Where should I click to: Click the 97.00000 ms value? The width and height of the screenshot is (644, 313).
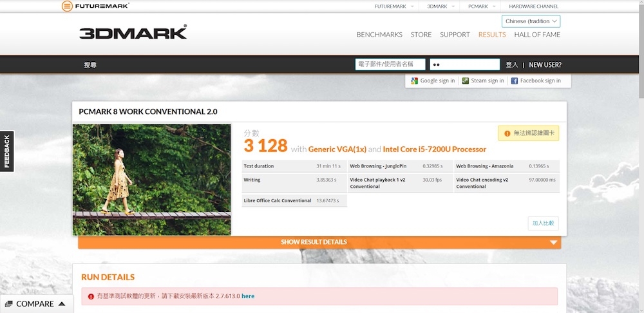(542, 180)
